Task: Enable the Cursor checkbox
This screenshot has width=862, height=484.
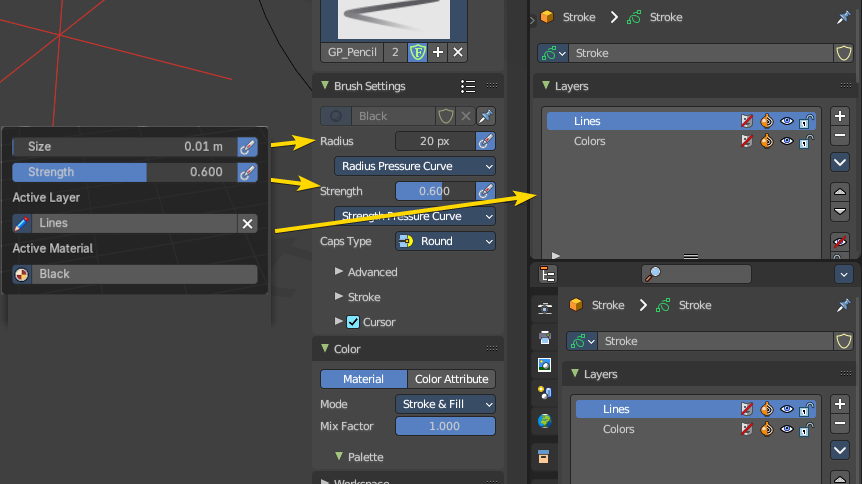Action: tap(353, 322)
